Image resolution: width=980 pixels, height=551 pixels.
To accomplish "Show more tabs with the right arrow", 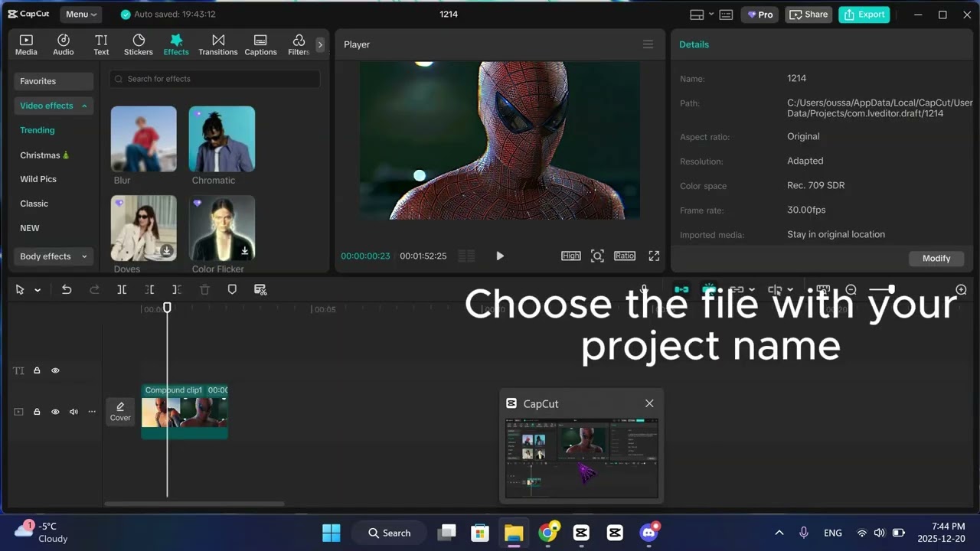I will [x=320, y=45].
